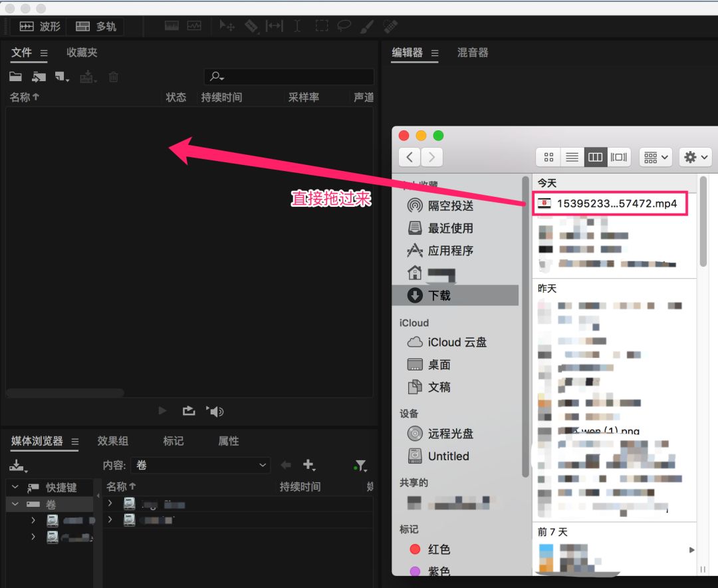This screenshot has height=588, width=718.
Task: Select the 15395233...57472.mp4 file
Action: point(610,204)
